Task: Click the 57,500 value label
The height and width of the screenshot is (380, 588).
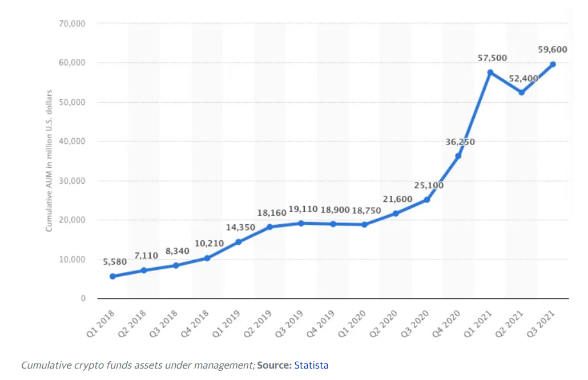Action: click(492, 58)
